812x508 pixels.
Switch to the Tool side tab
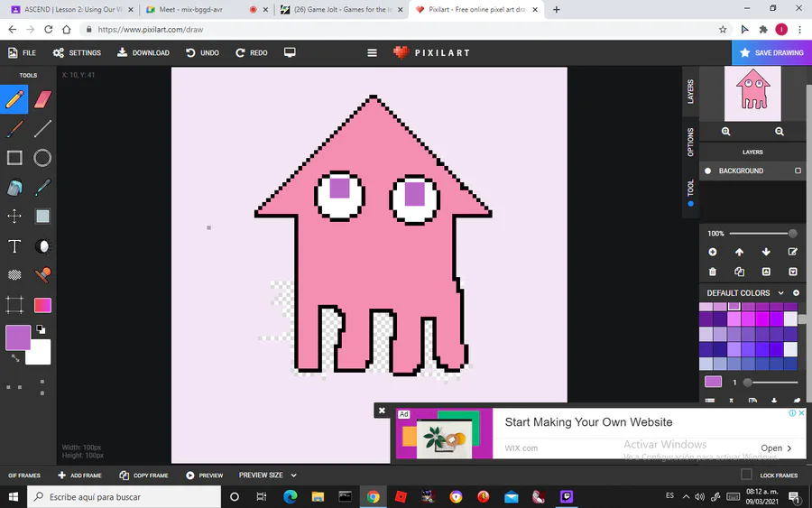(690, 191)
